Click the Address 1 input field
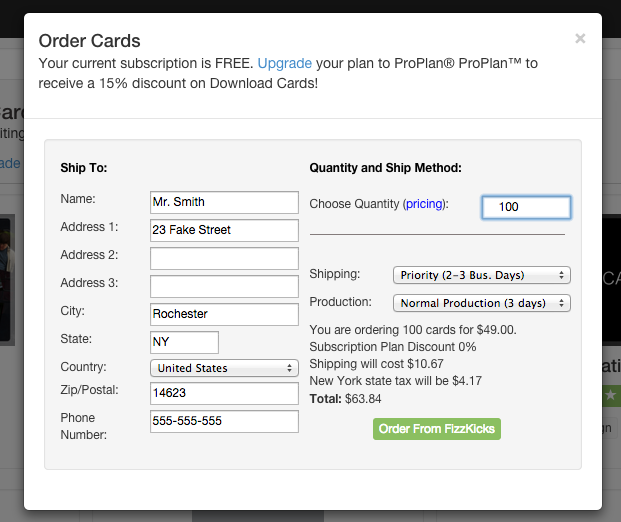 pyautogui.click(x=224, y=231)
